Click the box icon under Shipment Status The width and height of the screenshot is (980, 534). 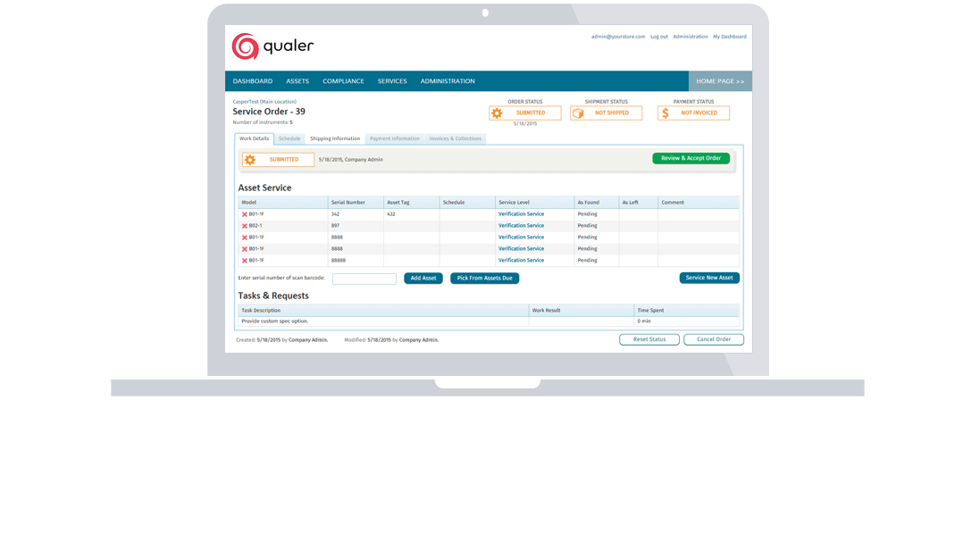point(578,113)
